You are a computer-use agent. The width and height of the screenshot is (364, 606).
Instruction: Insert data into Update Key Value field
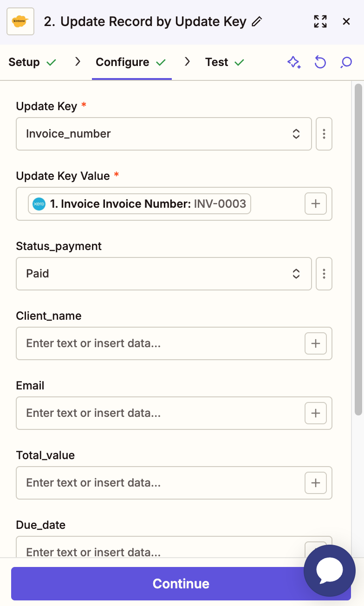point(315,204)
